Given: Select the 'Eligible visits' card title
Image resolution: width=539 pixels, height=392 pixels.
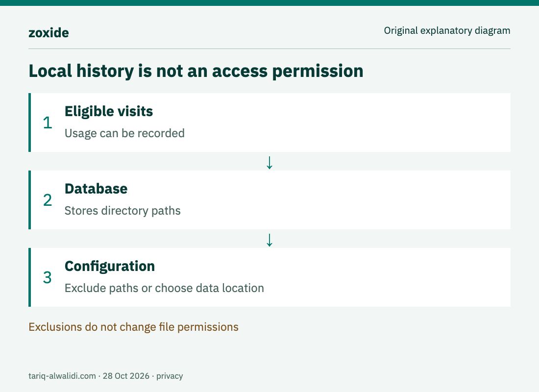Looking at the screenshot, I should point(109,111).
